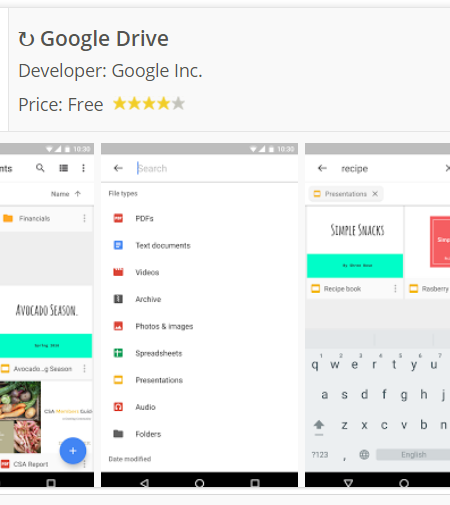Filter by Spreadsheets
Image resolution: width=450 pixels, height=505 pixels.
[x=199, y=353]
